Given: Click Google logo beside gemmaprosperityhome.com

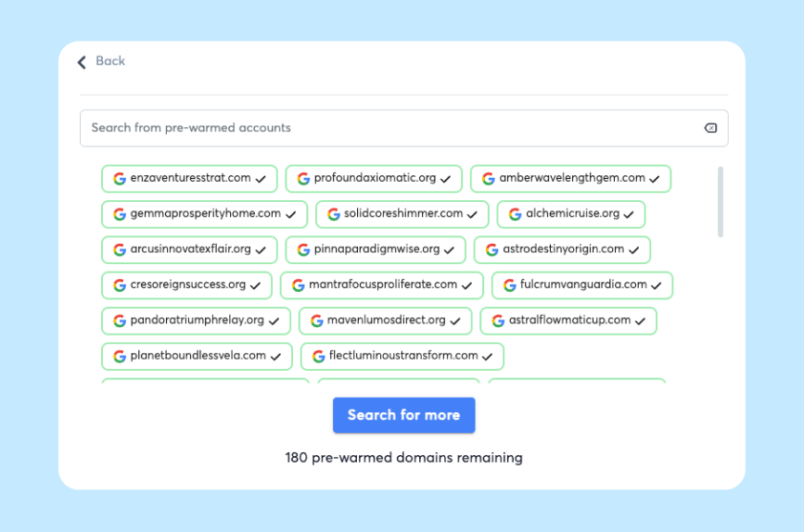Looking at the screenshot, I should (120, 214).
